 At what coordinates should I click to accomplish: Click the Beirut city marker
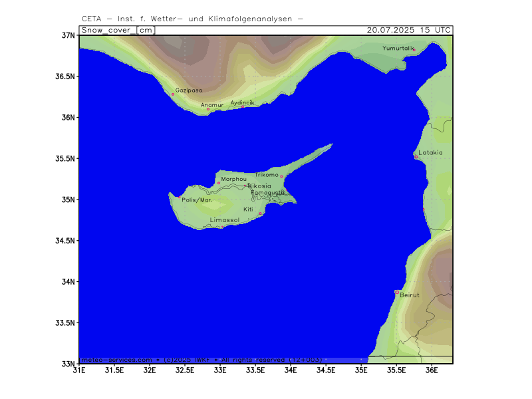(397, 292)
